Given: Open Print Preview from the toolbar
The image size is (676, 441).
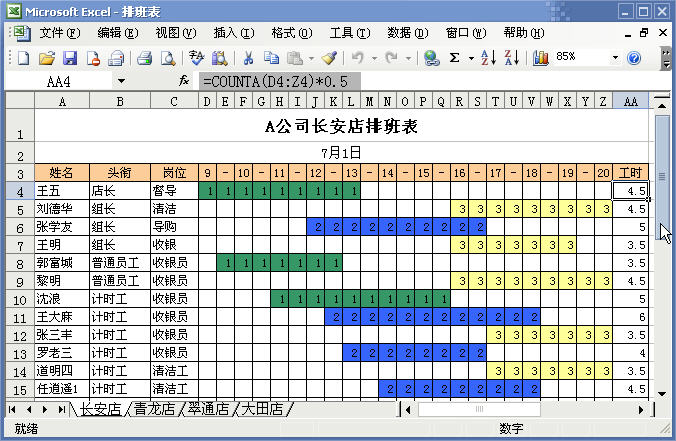Looking at the screenshot, I should [x=168, y=58].
